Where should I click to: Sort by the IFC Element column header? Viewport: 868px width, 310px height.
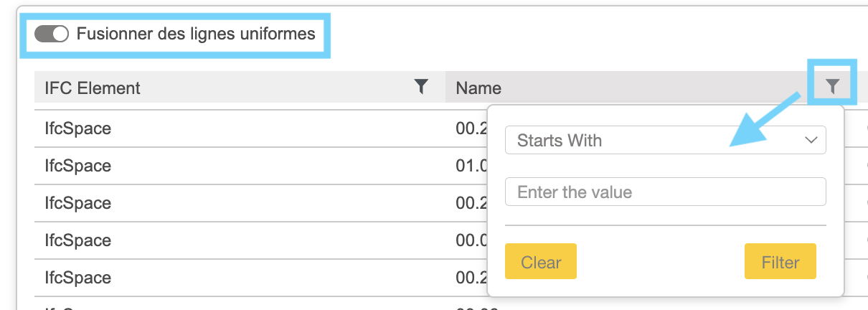pos(93,88)
